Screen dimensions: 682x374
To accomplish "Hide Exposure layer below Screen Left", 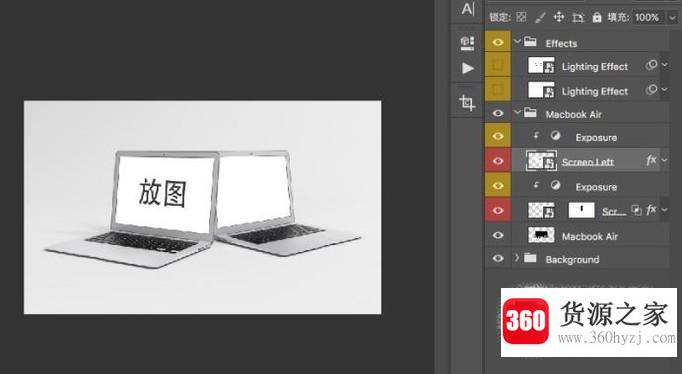I will tap(498, 186).
